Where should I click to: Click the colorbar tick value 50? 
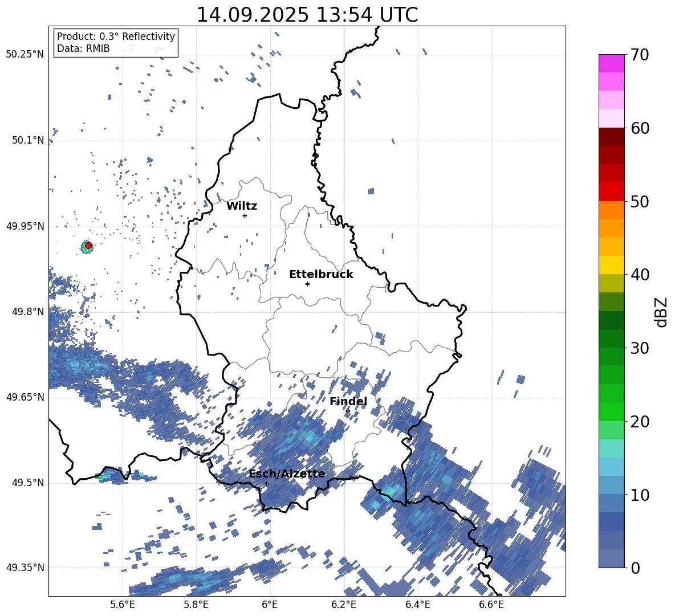[640, 202]
